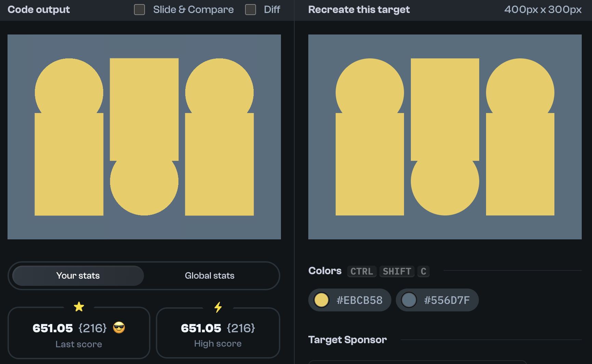
Task: Click the target preview image on the right
Action: (x=445, y=137)
